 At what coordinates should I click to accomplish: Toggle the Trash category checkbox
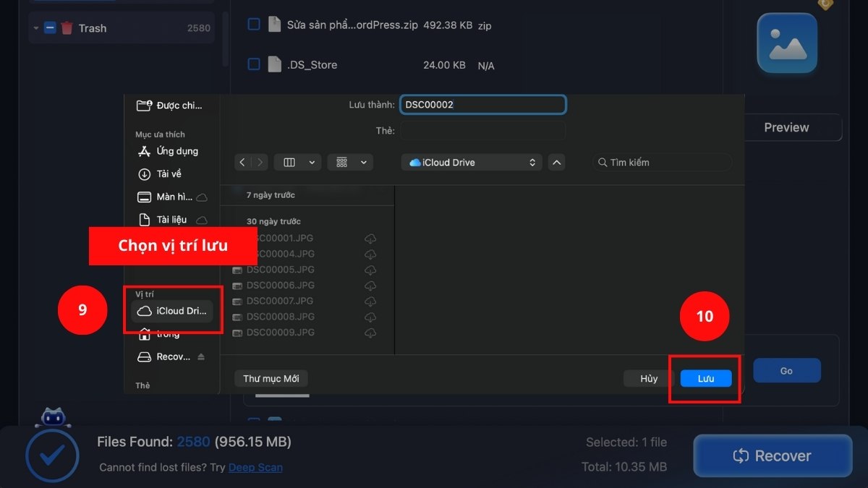coord(50,28)
